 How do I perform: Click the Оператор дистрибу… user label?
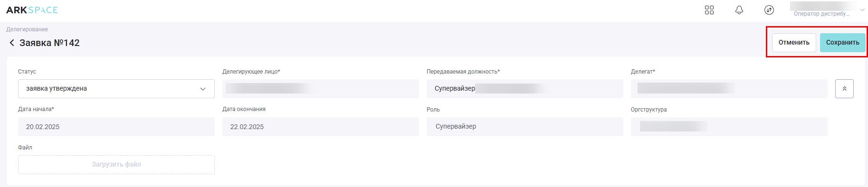point(821,14)
